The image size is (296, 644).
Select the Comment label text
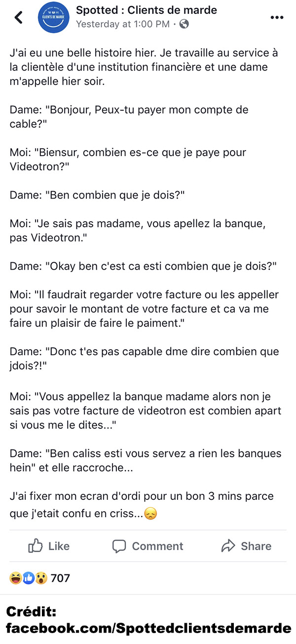tap(157, 546)
